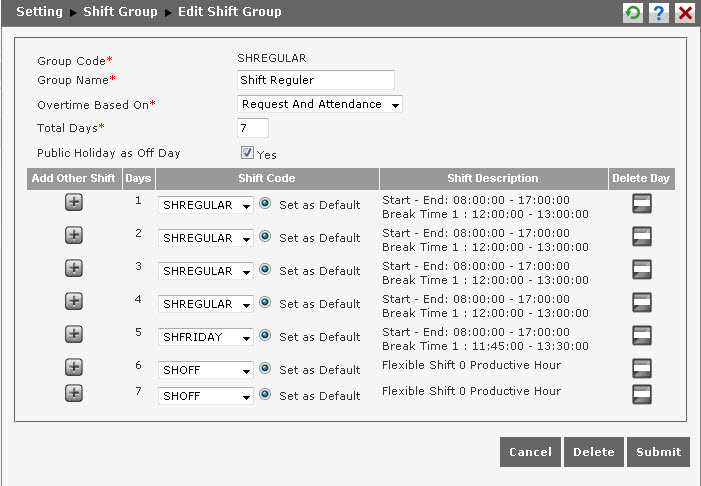Delete day 2 row
This screenshot has height=486, width=701.
(642, 237)
